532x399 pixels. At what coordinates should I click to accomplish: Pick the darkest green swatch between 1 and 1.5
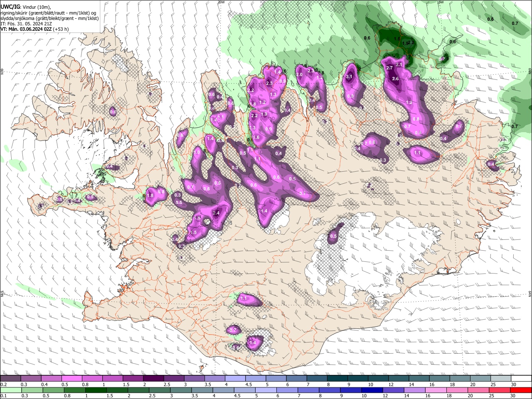96,390
